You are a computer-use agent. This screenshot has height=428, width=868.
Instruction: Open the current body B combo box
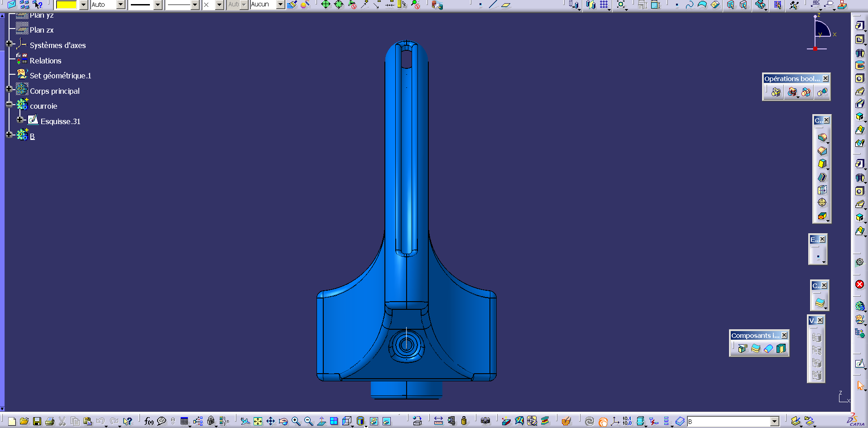[733, 421]
